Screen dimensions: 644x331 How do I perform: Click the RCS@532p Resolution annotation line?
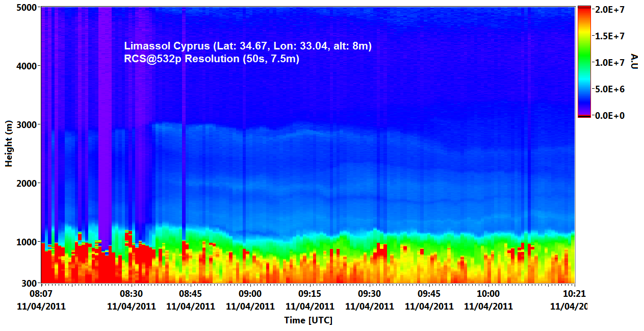coord(211,59)
